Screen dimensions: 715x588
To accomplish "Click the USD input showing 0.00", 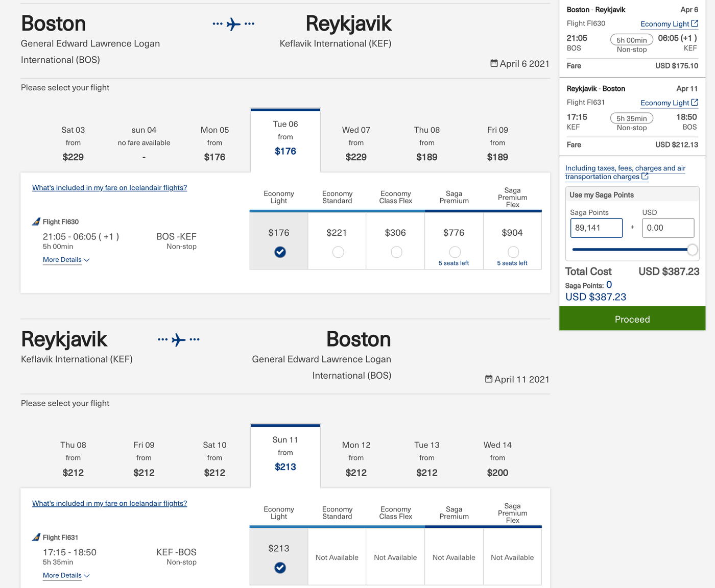I will 668,228.
